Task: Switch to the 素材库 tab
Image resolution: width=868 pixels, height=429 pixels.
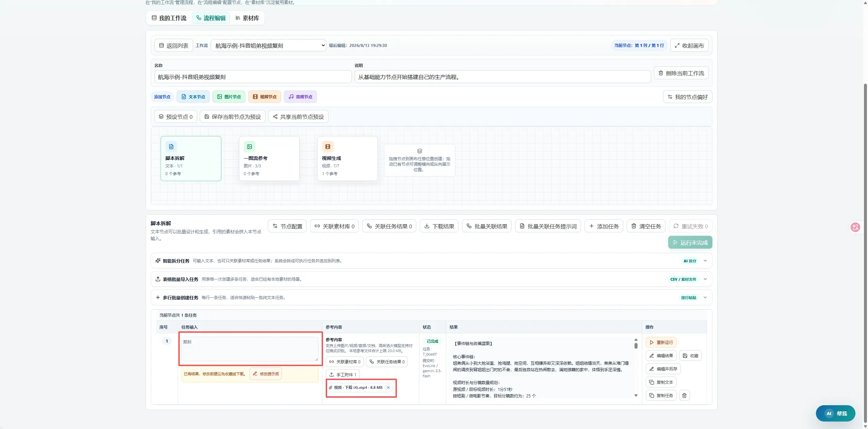Action: (247, 18)
